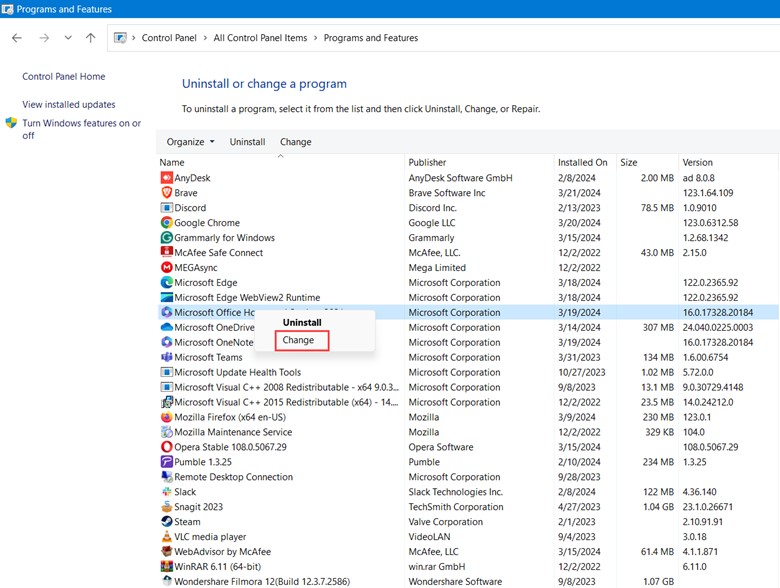Click the VLC media player cone icon
This screenshot has height=588, width=780.
pyautogui.click(x=167, y=536)
